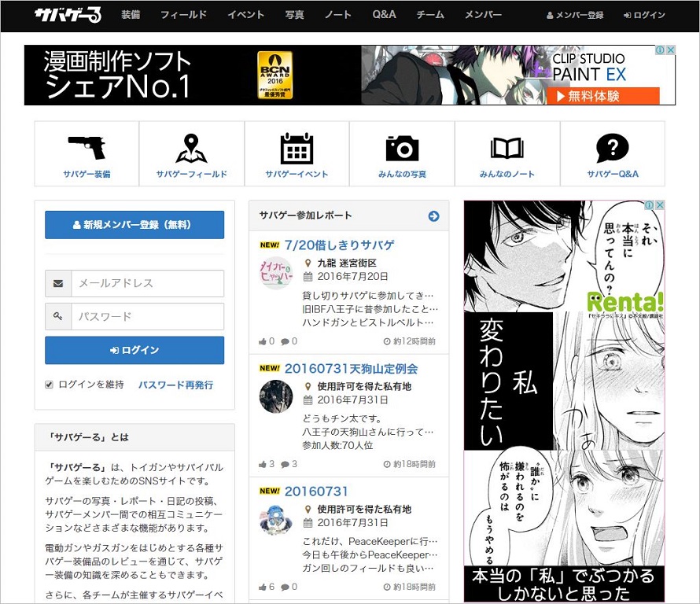Open the サバゲー装備 text link
The height and width of the screenshot is (604, 700).
[x=87, y=174]
